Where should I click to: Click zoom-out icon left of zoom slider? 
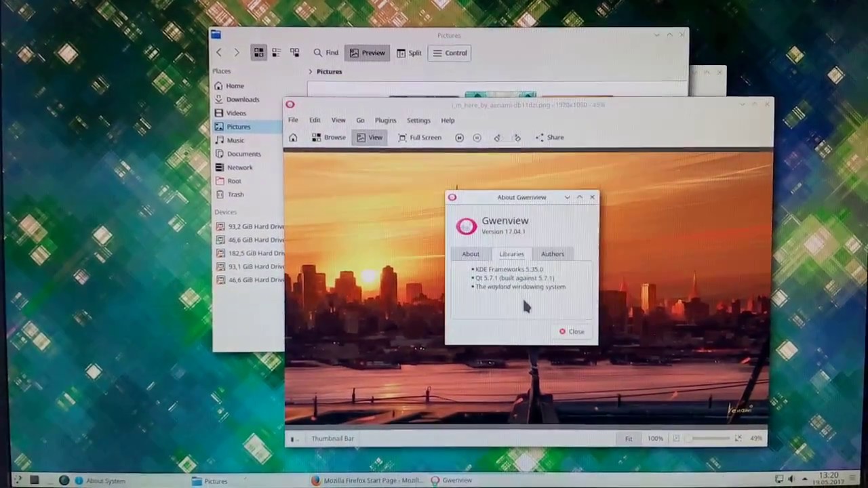(675, 439)
